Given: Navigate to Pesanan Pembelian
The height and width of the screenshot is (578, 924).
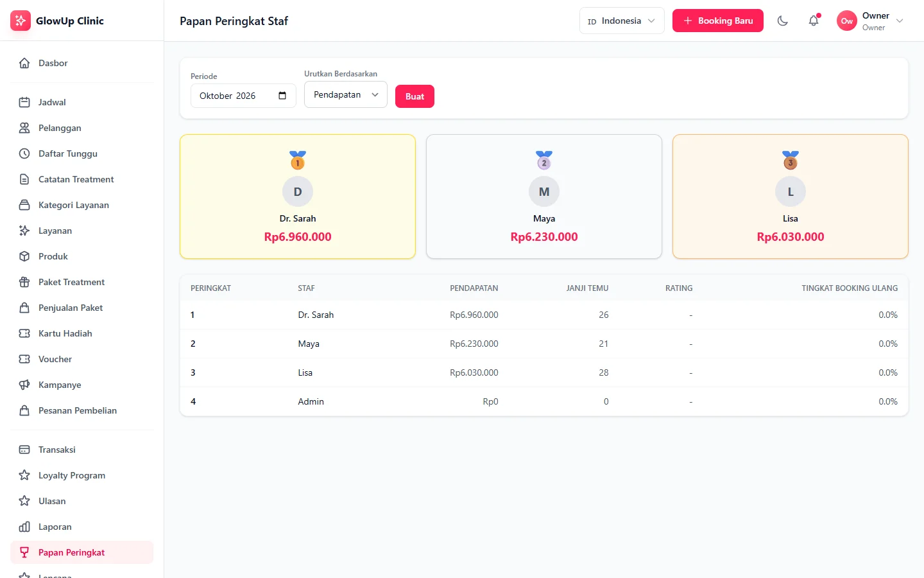Looking at the screenshot, I should pos(82,410).
